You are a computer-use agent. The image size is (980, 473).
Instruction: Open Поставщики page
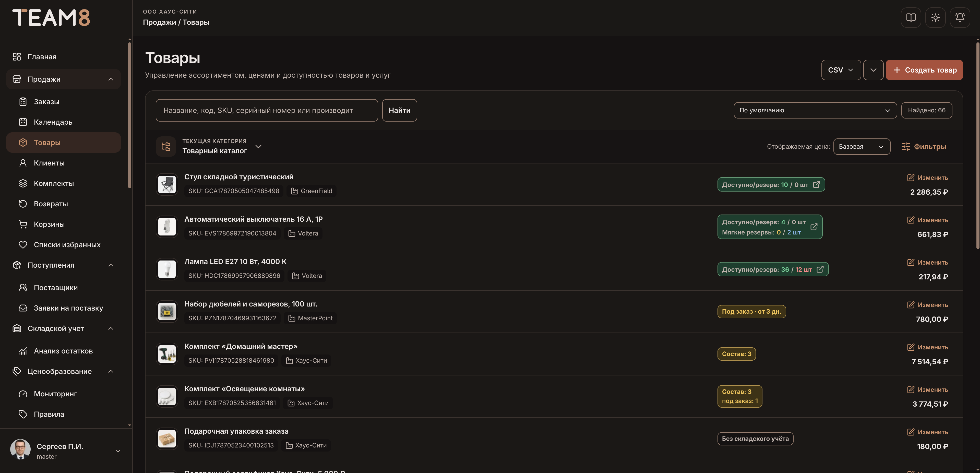[67, 288]
